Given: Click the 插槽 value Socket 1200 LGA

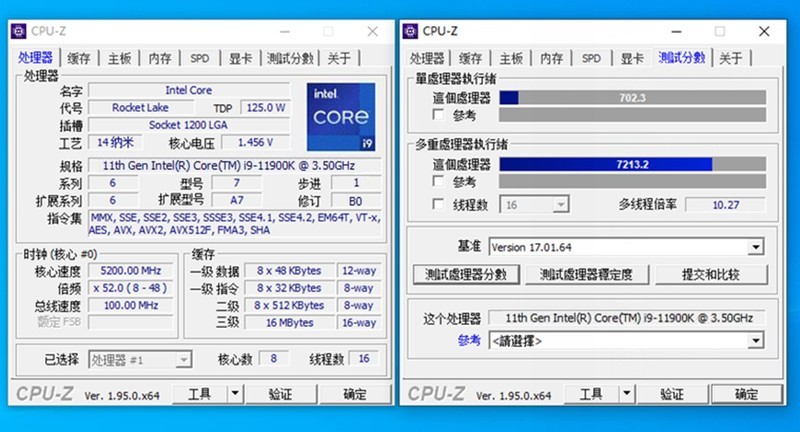Looking at the screenshot, I should (189, 125).
